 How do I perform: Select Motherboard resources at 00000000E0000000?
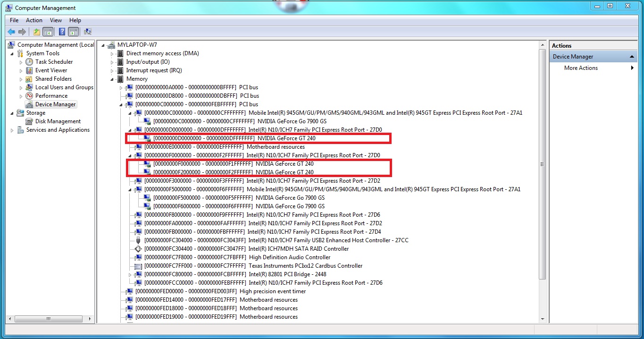(x=224, y=147)
